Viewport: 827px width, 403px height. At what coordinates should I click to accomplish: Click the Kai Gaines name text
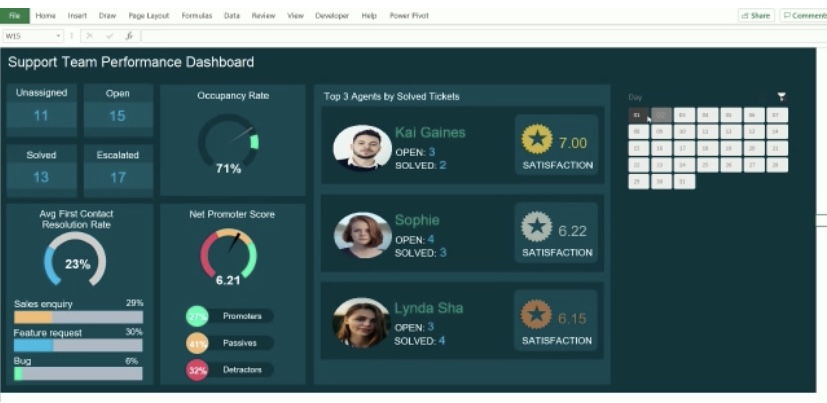point(430,132)
